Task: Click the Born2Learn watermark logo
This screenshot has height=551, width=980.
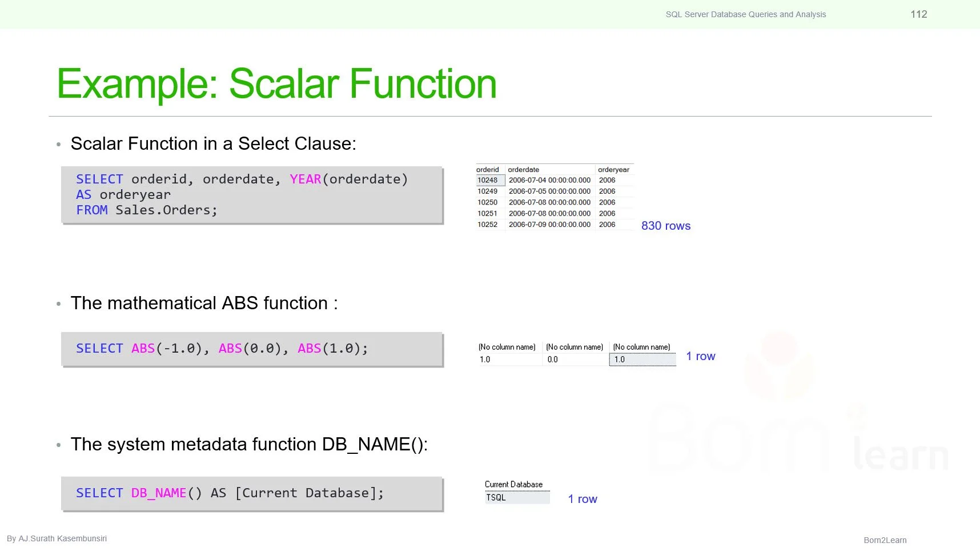Action: point(798,402)
